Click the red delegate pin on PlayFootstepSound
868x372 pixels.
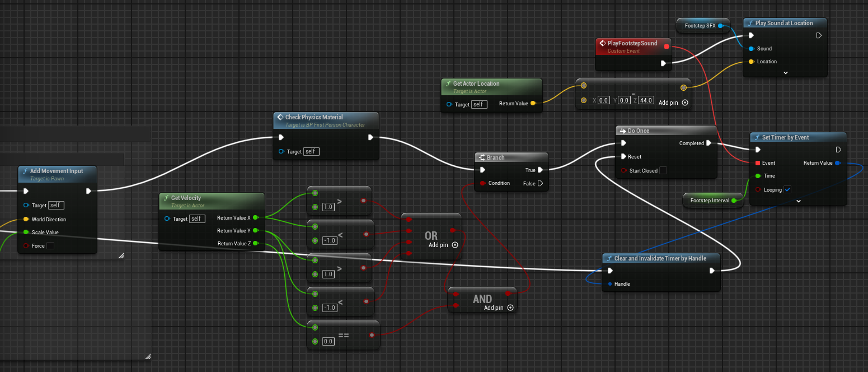pos(666,47)
